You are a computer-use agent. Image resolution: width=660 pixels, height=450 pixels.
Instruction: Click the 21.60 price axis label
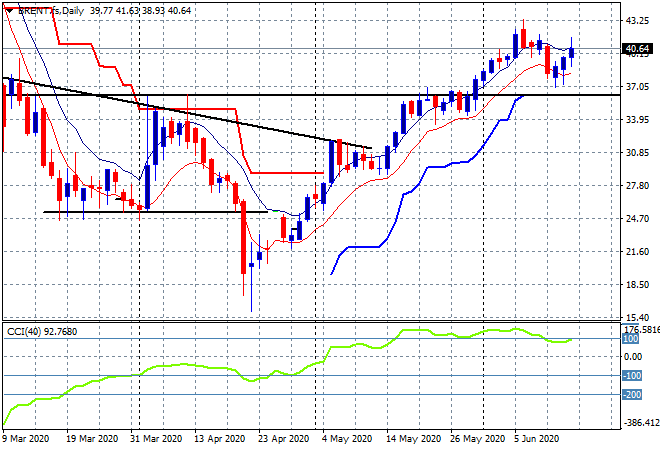[637, 252]
